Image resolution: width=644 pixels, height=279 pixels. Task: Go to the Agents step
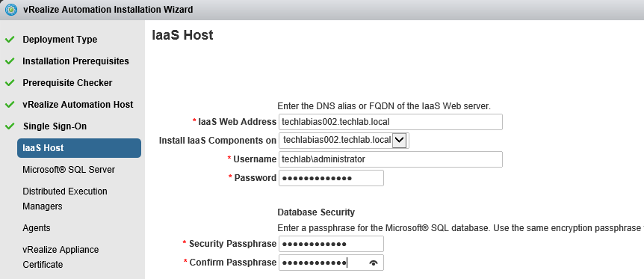pyautogui.click(x=37, y=228)
